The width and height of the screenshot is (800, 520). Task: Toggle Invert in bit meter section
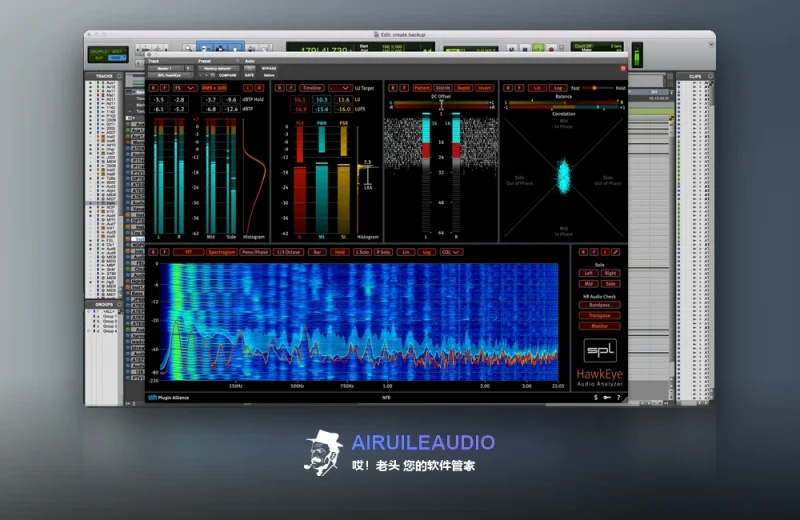[484, 88]
